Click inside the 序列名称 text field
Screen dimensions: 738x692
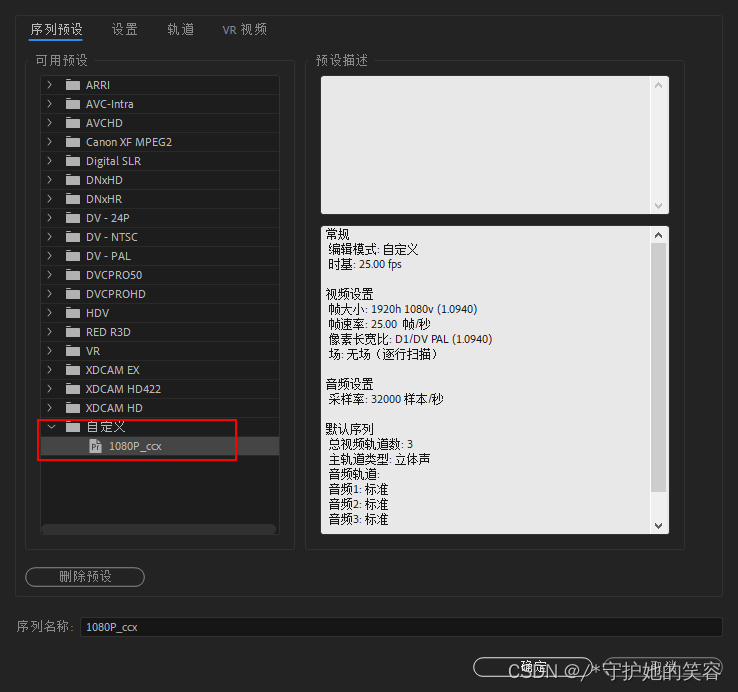click(x=400, y=627)
